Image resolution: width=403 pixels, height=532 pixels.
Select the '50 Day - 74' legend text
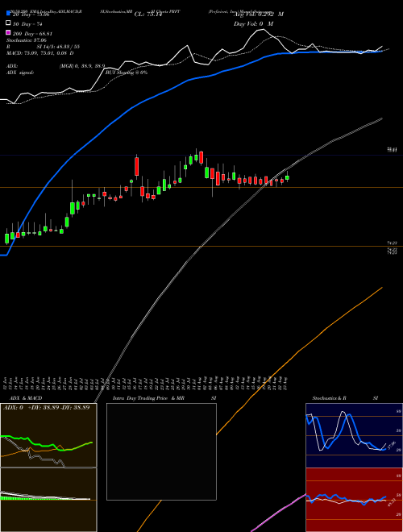[x=27, y=24]
